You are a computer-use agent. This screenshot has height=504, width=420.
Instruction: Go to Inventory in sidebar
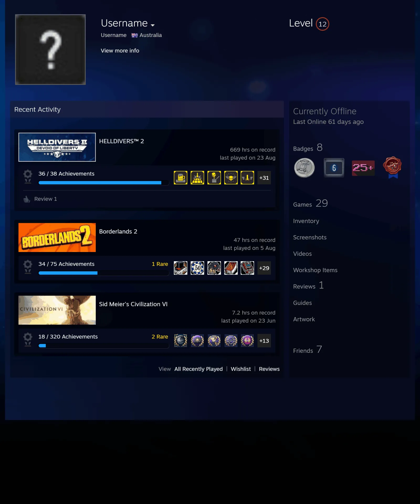pos(306,221)
